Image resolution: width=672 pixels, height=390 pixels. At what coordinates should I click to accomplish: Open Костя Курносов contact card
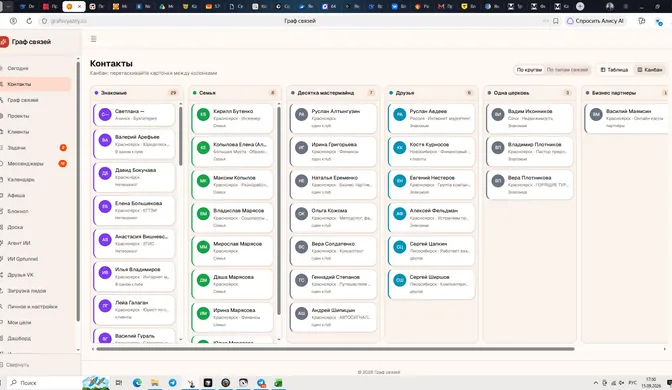pyautogui.click(x=432, y=151)
